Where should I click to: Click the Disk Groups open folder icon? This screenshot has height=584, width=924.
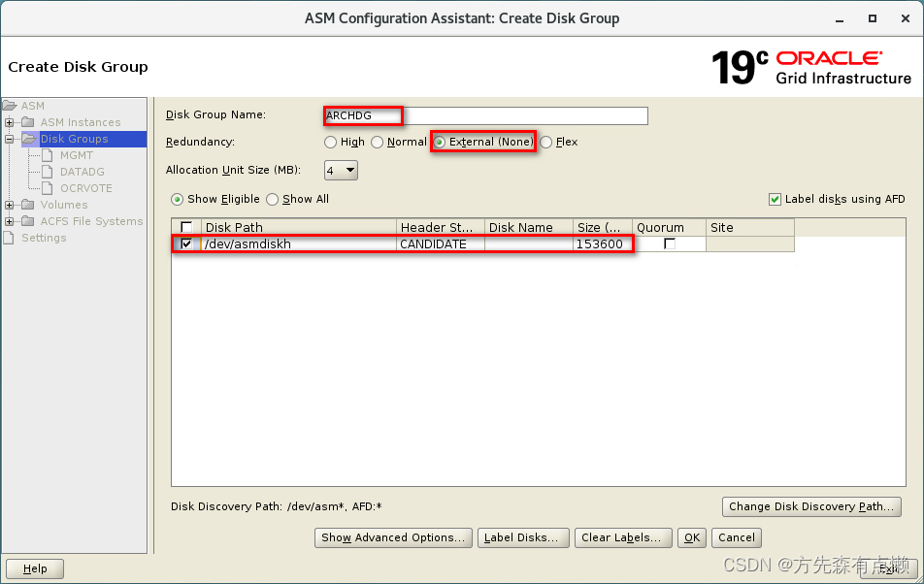[29, 139]
